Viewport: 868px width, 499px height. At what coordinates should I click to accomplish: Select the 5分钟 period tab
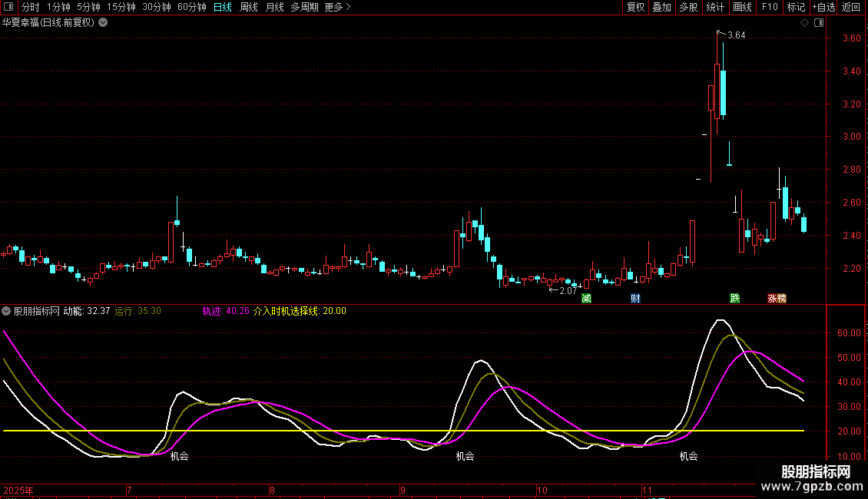coord(88,7)
